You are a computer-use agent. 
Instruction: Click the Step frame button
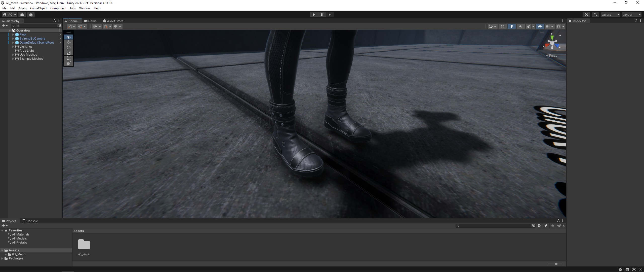[x=330, y=15]
